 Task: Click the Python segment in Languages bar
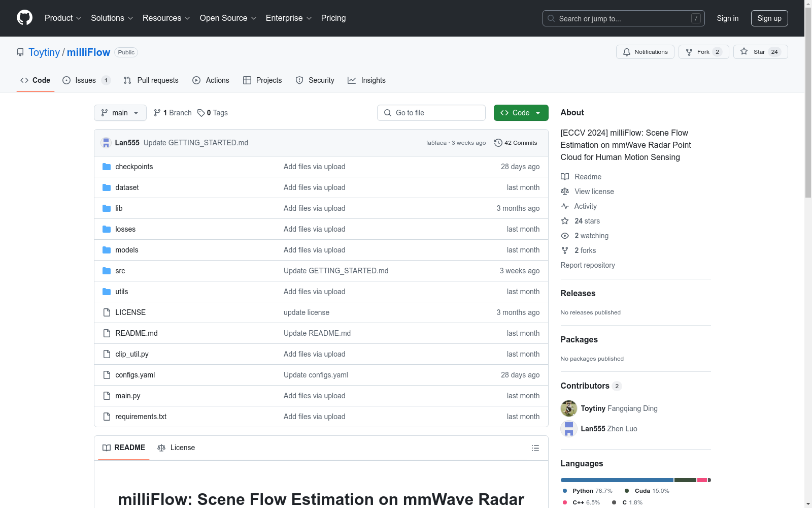tap(617, 480)
